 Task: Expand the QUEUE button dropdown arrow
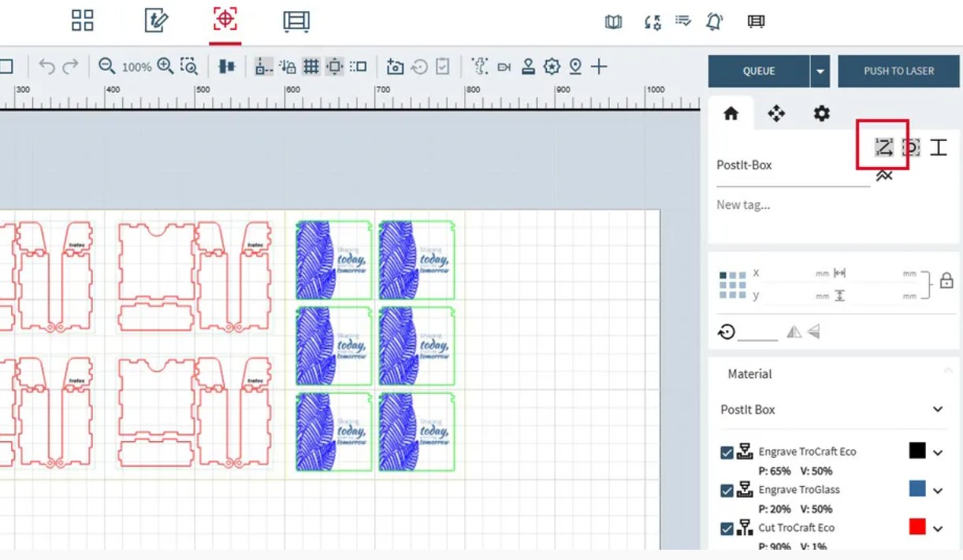[x=820, y=72]
